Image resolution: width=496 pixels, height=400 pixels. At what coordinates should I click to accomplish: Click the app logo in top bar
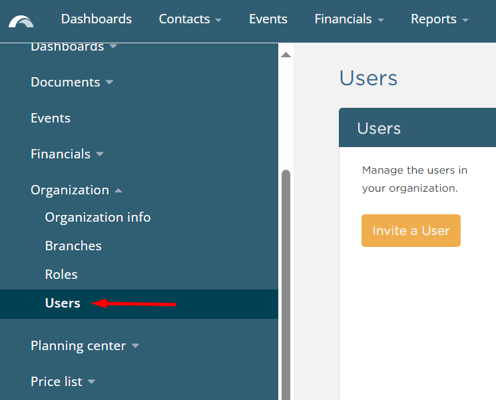pos(21,21)
